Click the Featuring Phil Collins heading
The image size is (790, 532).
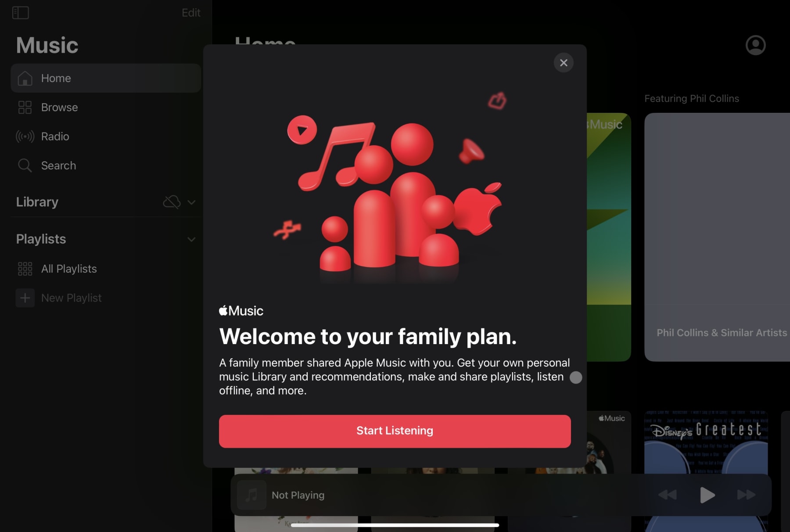tap(692, 99)
